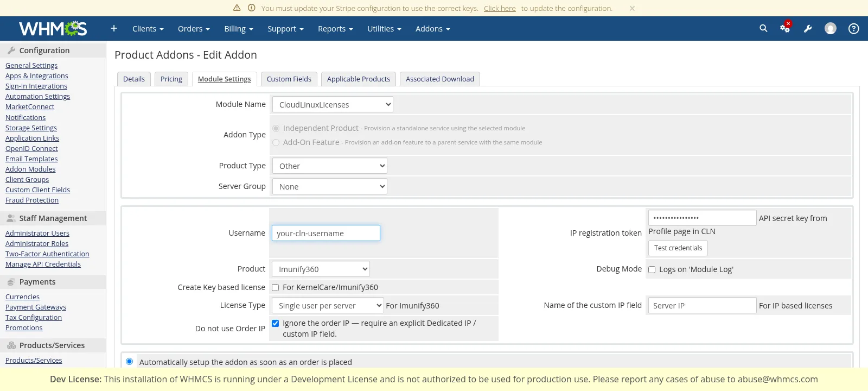Switch to the Applicable Products tab
Viewport: 868px width, 391px height.
[x=359, y=79]
